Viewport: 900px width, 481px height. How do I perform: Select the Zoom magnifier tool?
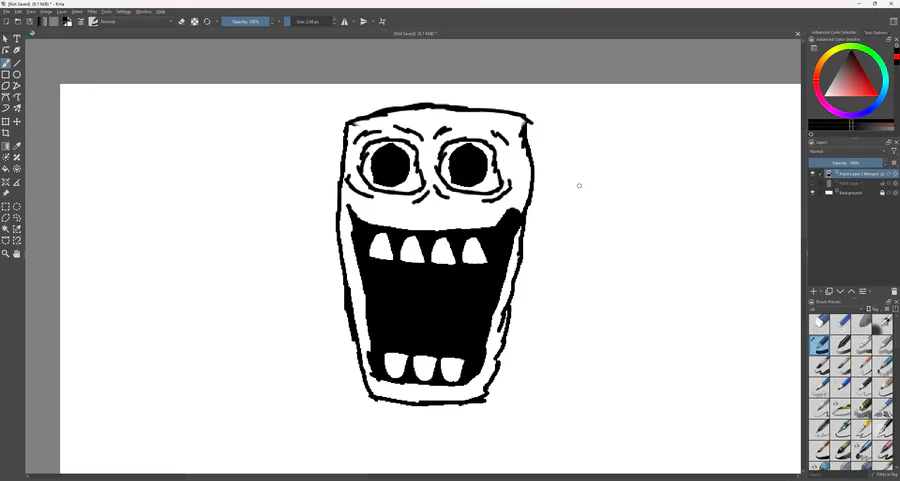click(6, 254)
